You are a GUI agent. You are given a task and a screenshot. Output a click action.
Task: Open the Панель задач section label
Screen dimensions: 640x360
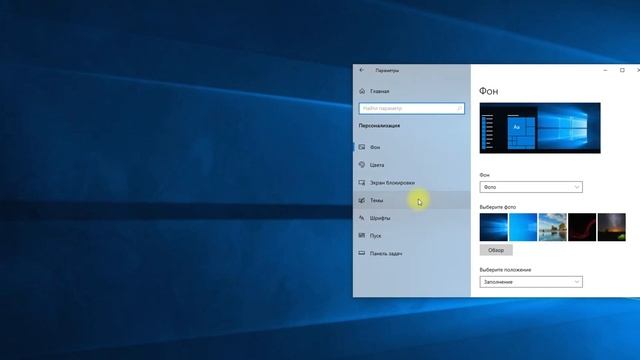click(386, 253)
